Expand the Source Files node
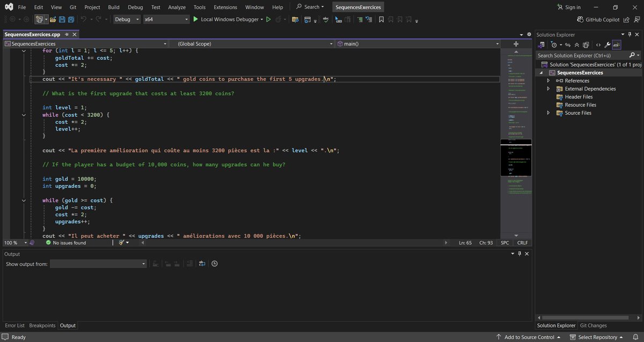 [x=548, y=113]
